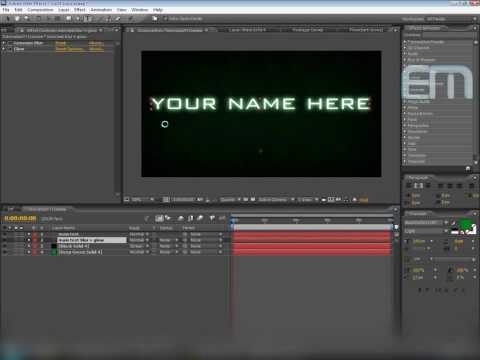Toggle the Glow effect fx checkbox

pos(10,49)
